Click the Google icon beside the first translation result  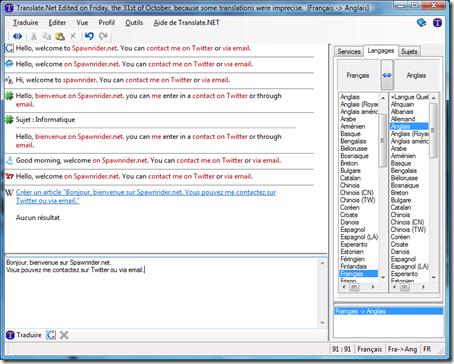pos(9,48)
